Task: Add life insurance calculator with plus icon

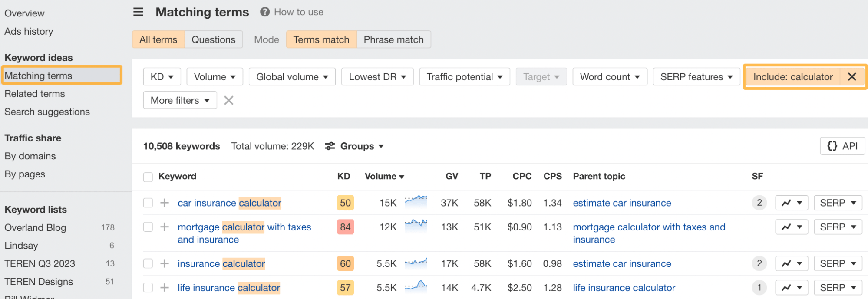Action: (x=165, y=288)
